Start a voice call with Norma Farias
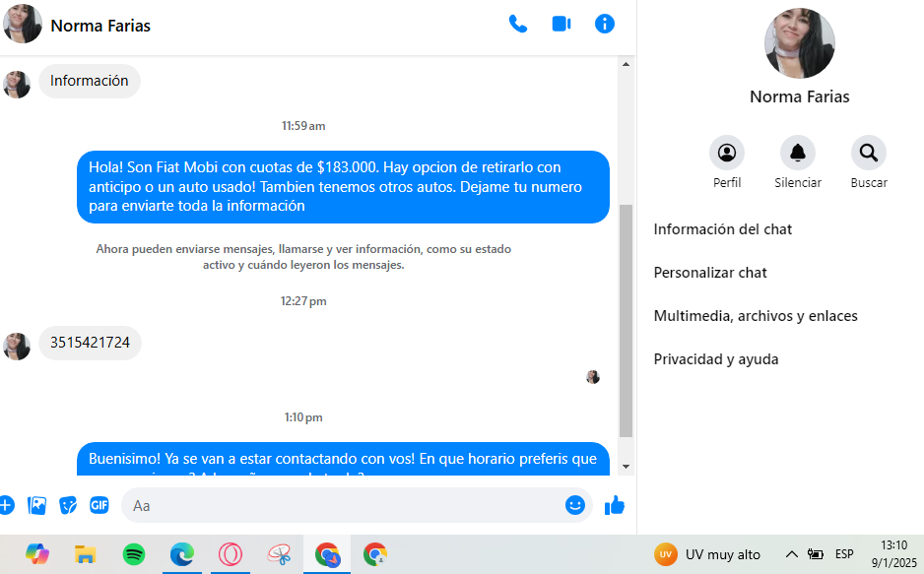 [517, 25]
